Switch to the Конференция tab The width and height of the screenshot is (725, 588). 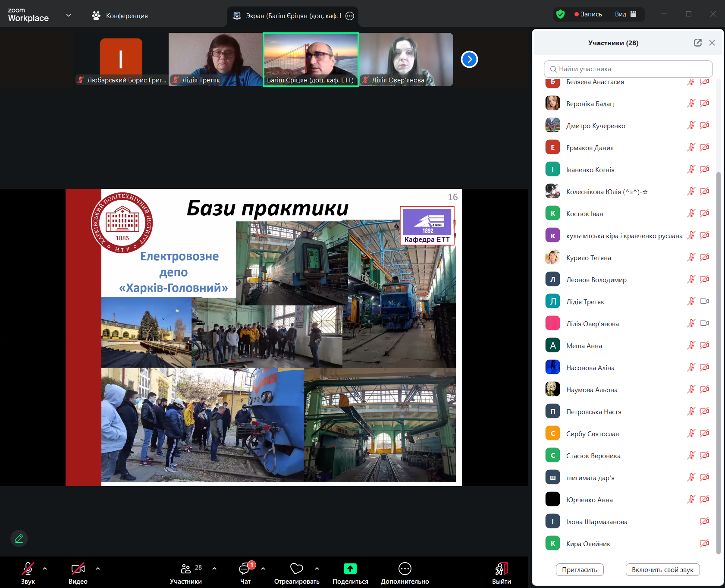point(120,16)
